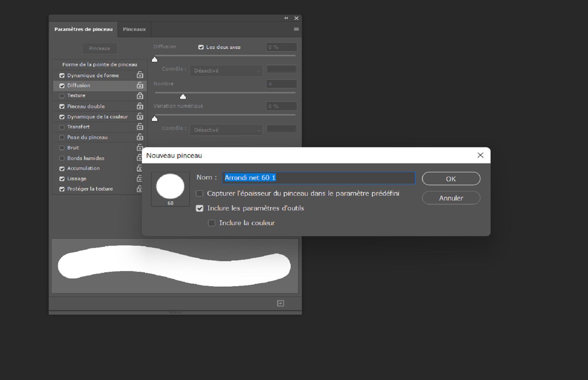Click the brush name Nom field
Screen dimensions: 588x380
click(x=319, y=178)
